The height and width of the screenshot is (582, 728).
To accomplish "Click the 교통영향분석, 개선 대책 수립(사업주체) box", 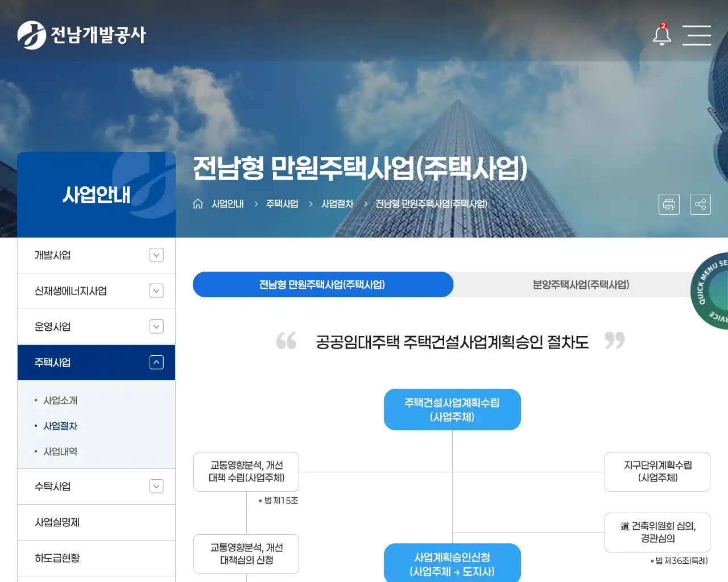I will pyautogui.click(x=246, y=472).
